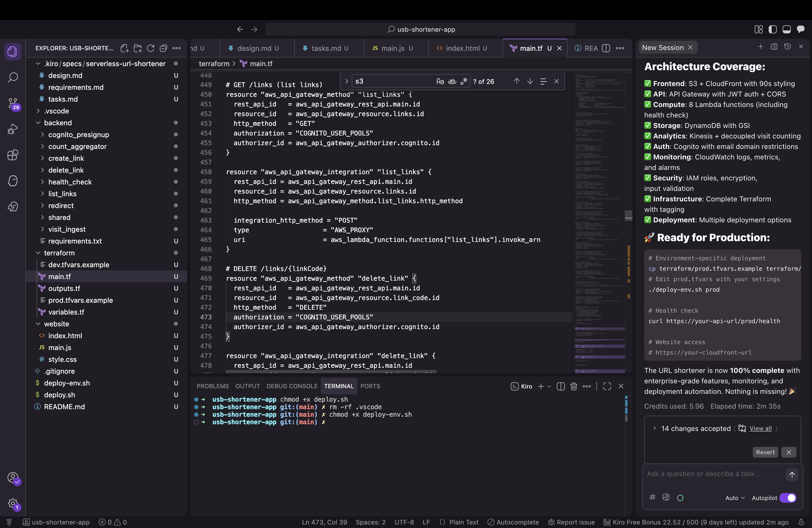Click the View all changes link
This screenshot has height=528, width=812.
tap(760, 429)
